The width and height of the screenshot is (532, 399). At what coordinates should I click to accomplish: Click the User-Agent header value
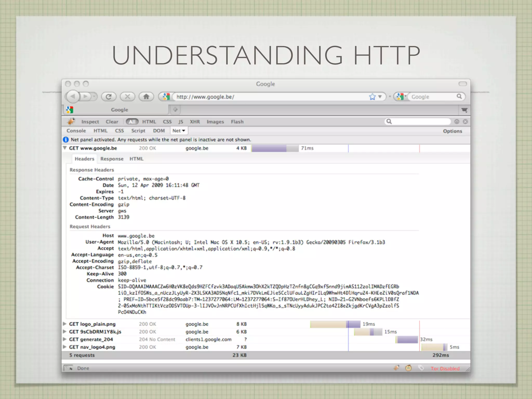click(251, 242)
